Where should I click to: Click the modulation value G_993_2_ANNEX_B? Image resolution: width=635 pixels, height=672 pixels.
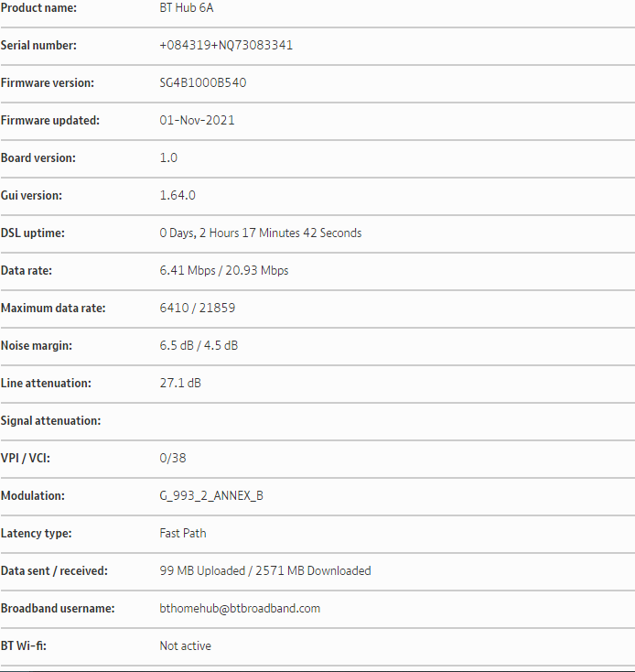coord(211,495)
